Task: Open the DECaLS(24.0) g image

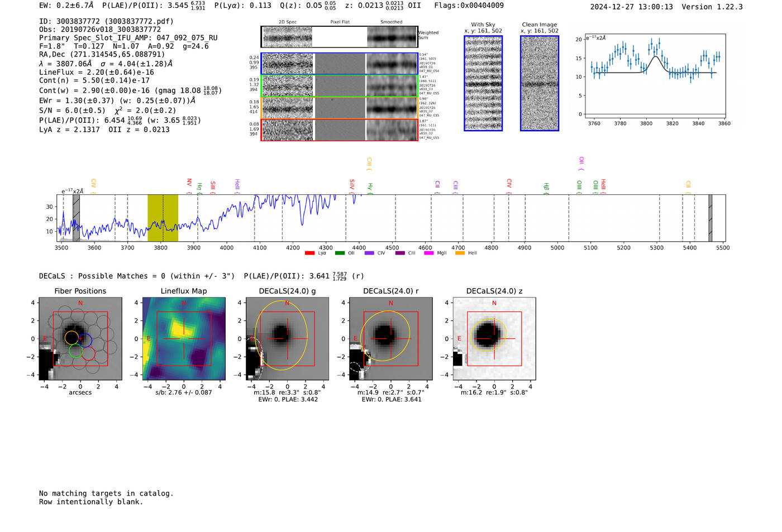Action: coord(287,338)
